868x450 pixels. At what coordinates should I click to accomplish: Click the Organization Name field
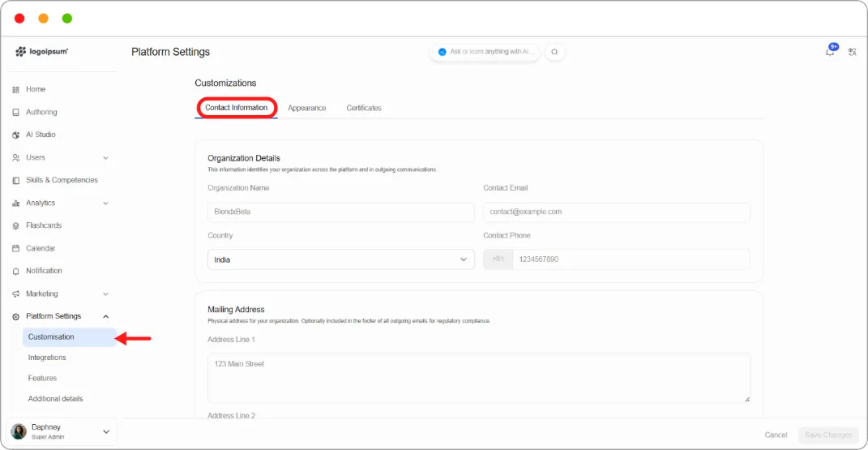pos(341,212)
